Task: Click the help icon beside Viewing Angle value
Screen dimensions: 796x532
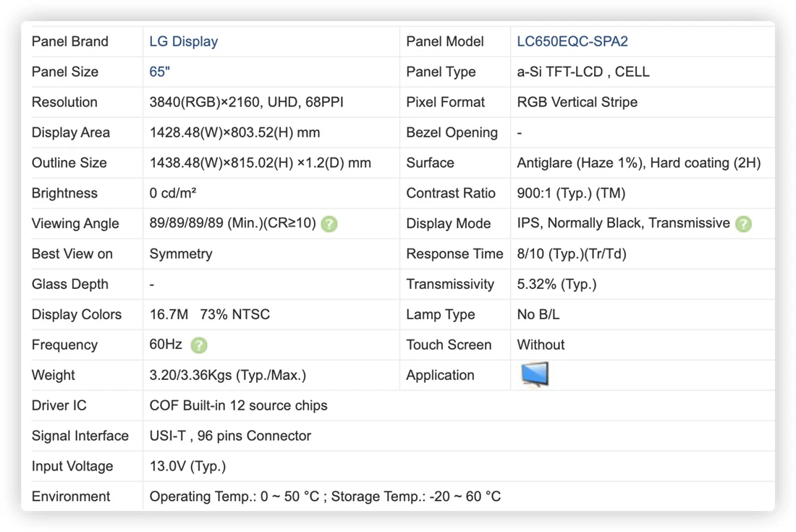Action: click(329, 224)
